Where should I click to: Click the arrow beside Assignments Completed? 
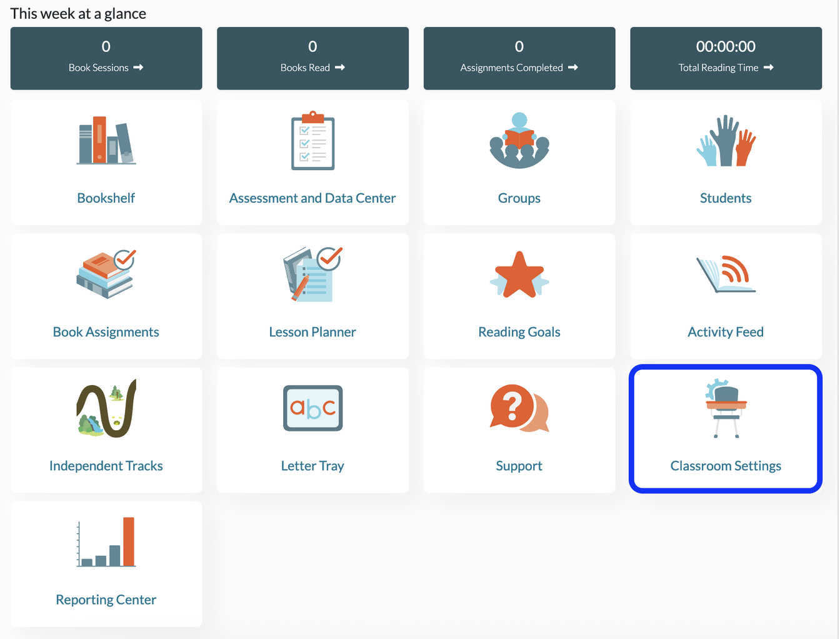coord(573,68)
